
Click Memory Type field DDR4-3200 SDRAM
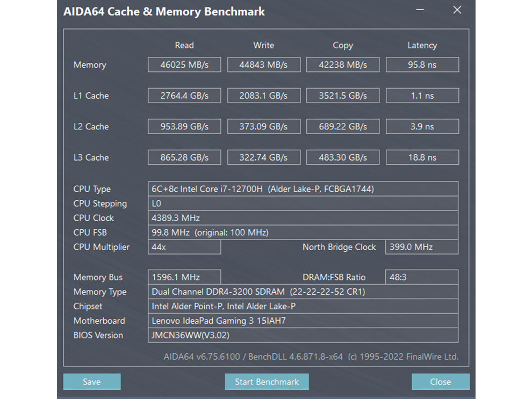[303, 292]
